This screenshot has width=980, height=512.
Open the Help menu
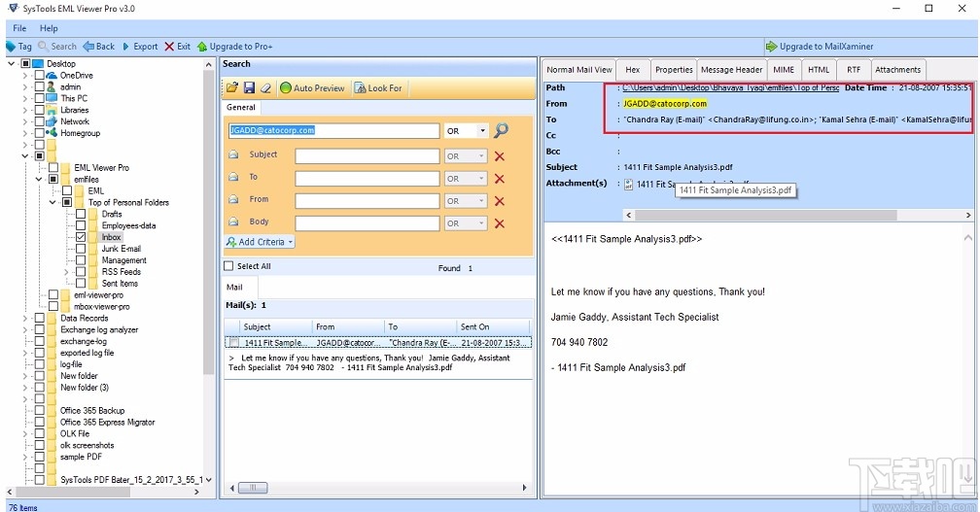(x=49, y=28)
